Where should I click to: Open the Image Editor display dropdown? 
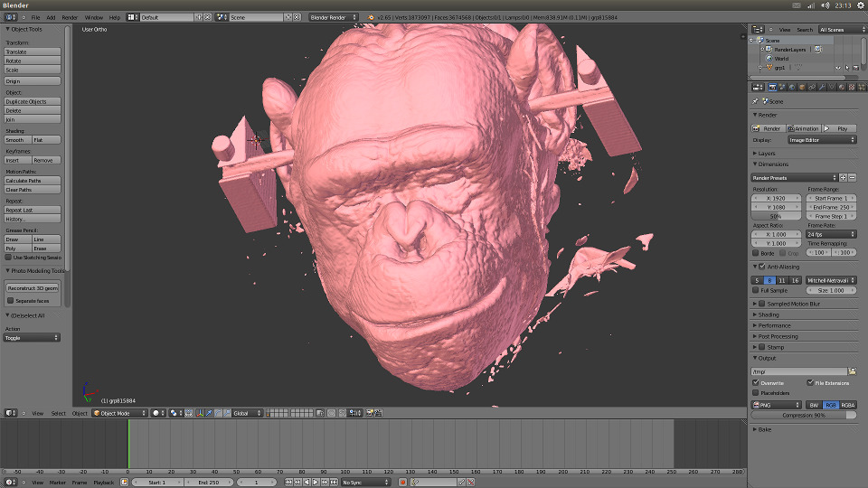(x=822, y=140)
